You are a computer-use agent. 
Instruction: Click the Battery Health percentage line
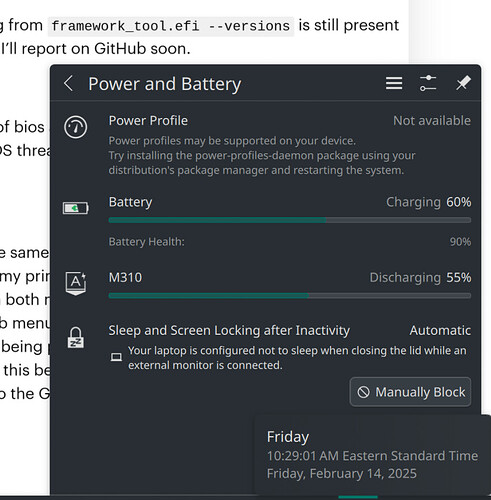[290, 242]
